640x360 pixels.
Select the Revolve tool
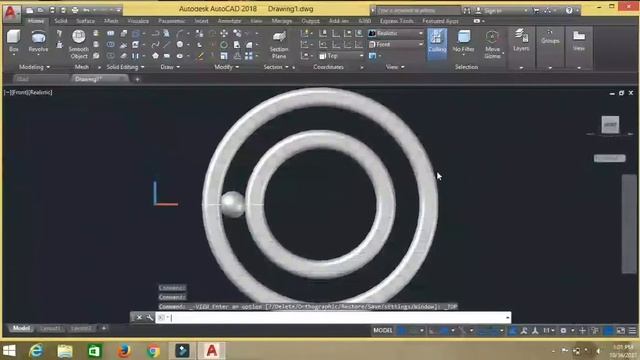point(38,41)
